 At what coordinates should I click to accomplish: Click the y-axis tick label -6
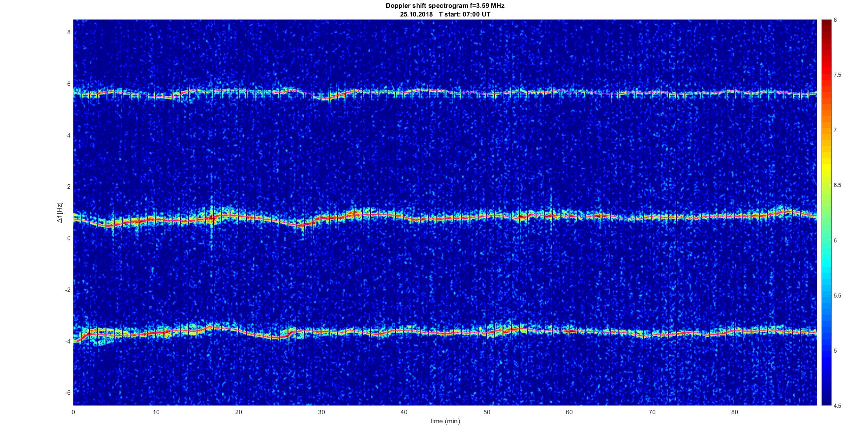point(68,392)
